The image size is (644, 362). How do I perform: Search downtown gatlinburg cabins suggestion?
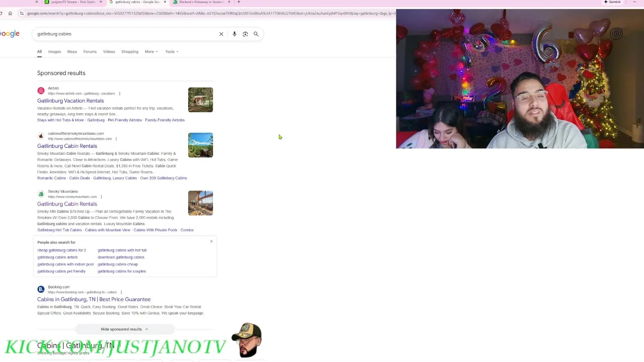tap(121, 257)
